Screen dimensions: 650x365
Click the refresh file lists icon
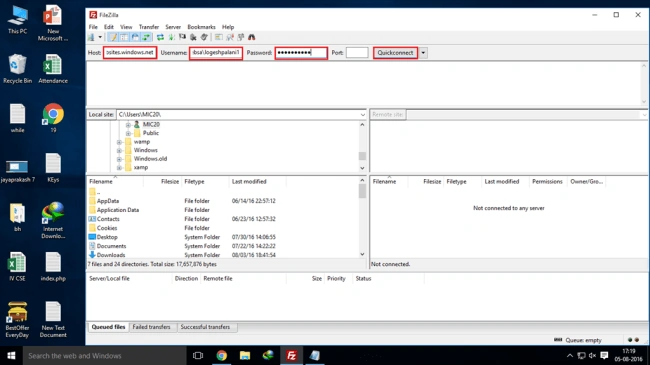tap(160, 37)
